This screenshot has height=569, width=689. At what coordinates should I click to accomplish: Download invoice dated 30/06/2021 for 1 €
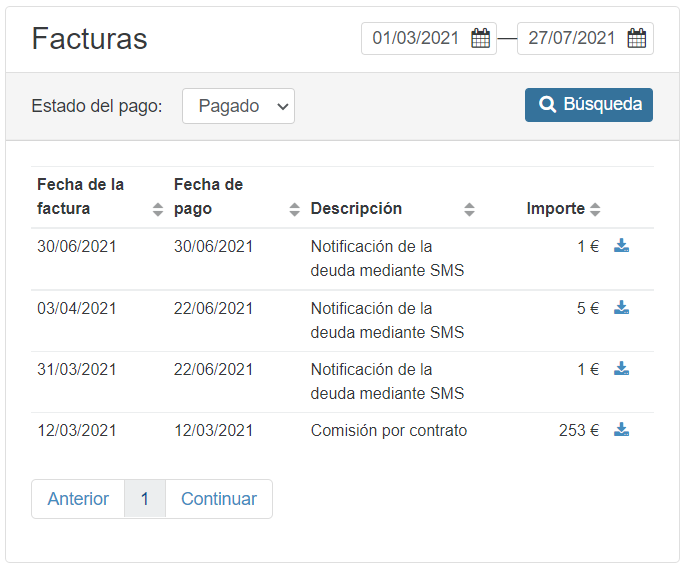[621, 246]
